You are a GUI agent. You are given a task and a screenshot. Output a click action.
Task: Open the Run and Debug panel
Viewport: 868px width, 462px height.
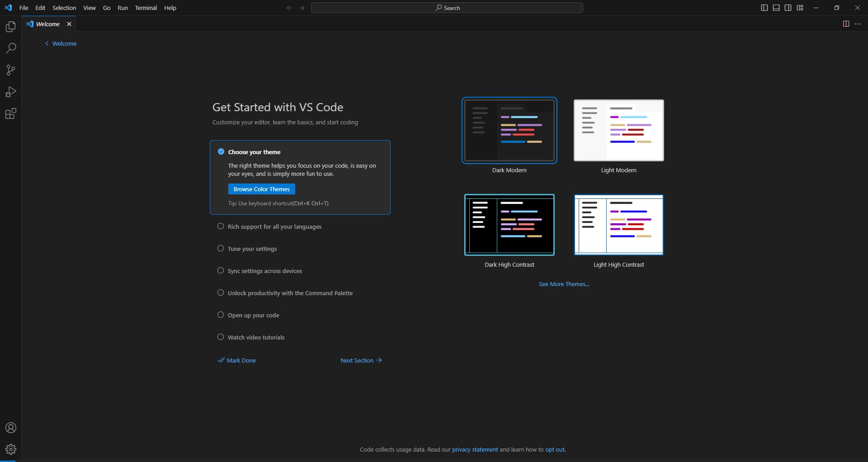pyautogui.click(x=10, y=92)
